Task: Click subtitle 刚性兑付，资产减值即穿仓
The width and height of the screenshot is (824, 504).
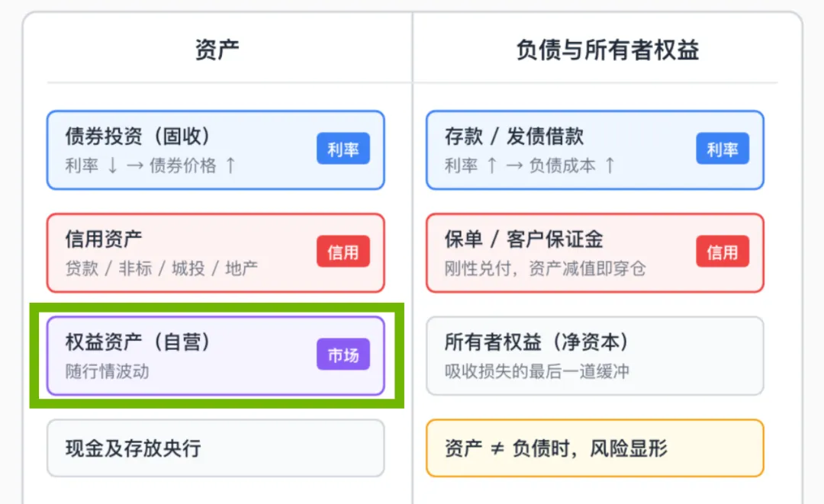Action: [x=545, y=268]
